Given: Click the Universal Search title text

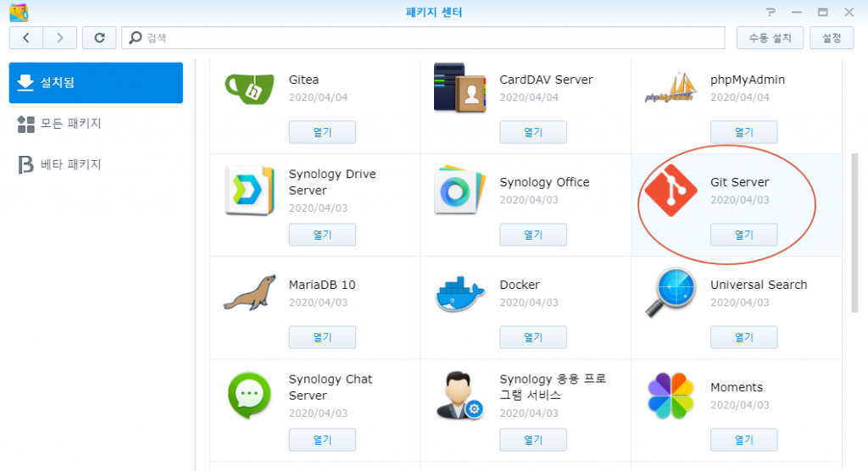Looking at the screenshot, I should pyautogui.click(x=759, y=285).
